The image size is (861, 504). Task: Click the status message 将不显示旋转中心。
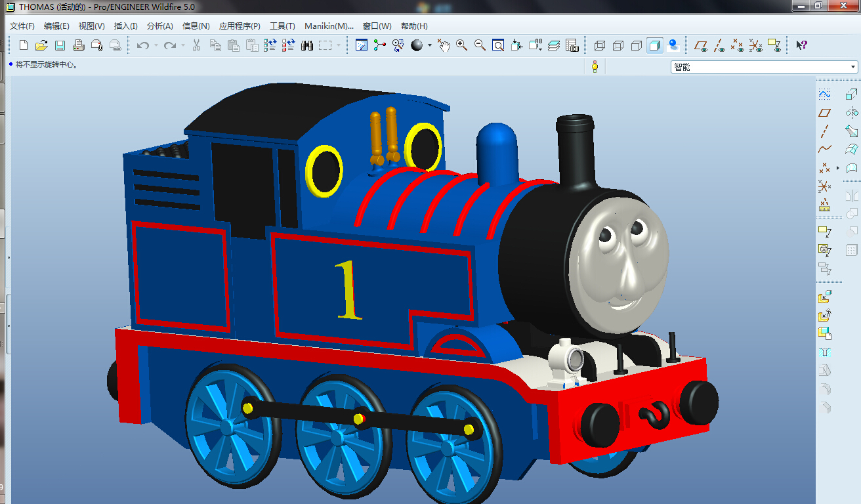click(47, 65)
